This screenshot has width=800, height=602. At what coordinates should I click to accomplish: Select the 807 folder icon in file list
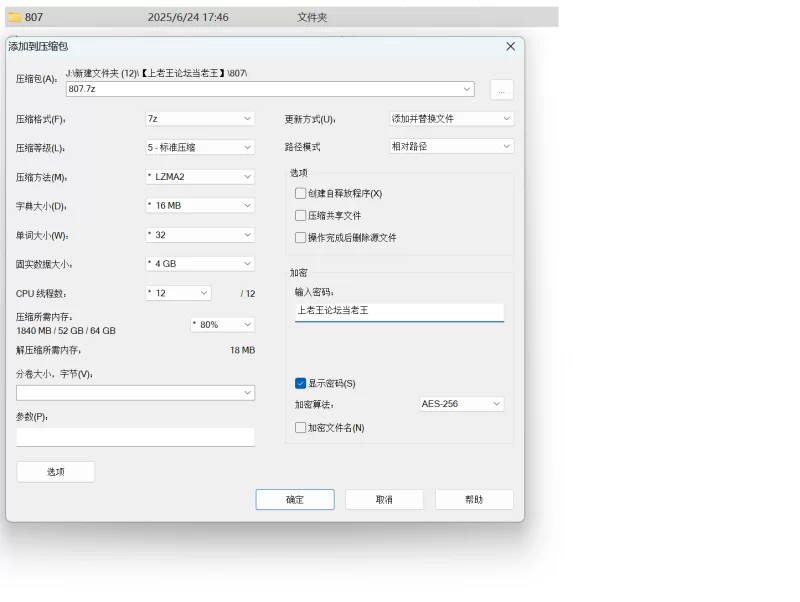15,17
